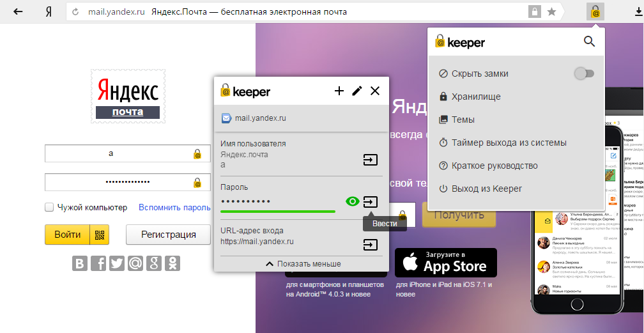The image size is (644, 333).
Task: Click Keeper lock in password field
Action: pos(197,183)
